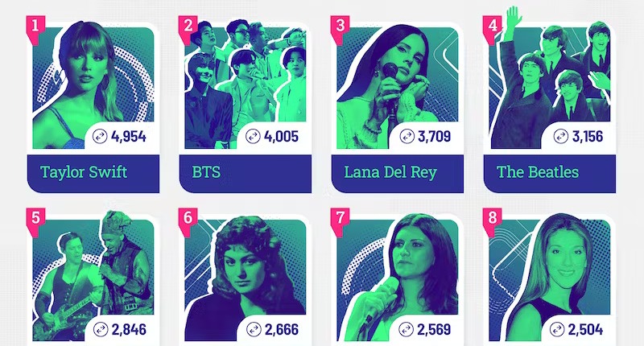This screenshot has height=346, width=644.
Task: Click the pink rank 1 badge
Action: (x=35, y=26)
